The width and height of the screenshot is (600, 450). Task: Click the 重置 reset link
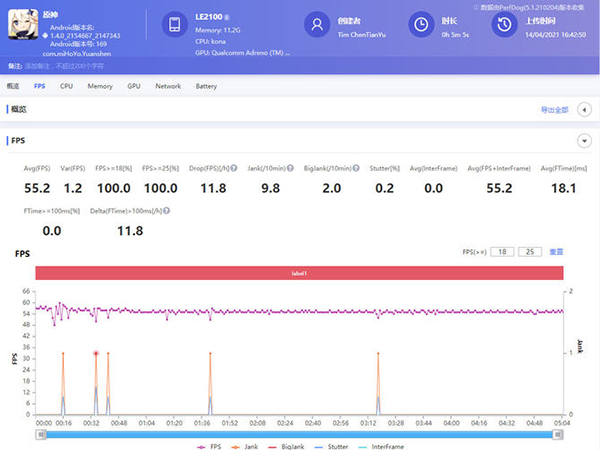point(557,252)
